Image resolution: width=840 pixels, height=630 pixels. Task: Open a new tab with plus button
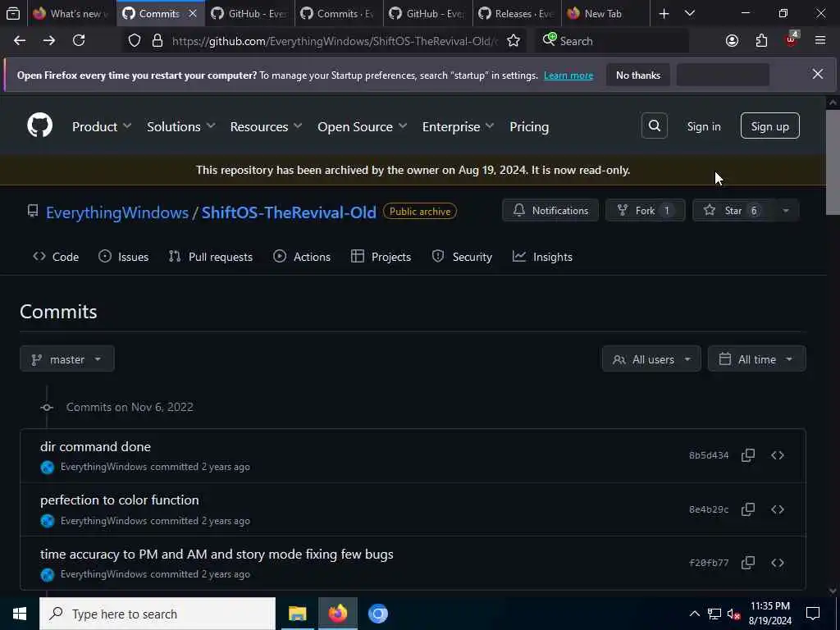[x=664, y=13]
